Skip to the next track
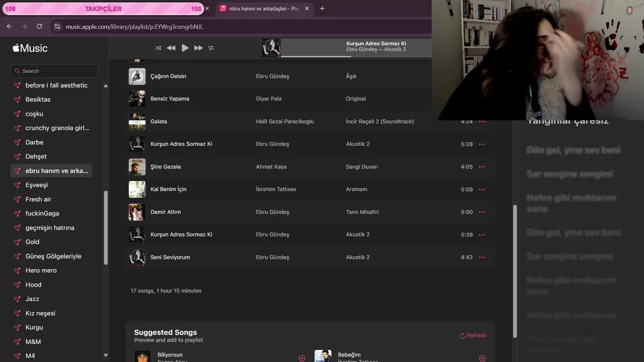Image resolution: width=644 pixels, height=362 pixels. [x=198, y=48]
